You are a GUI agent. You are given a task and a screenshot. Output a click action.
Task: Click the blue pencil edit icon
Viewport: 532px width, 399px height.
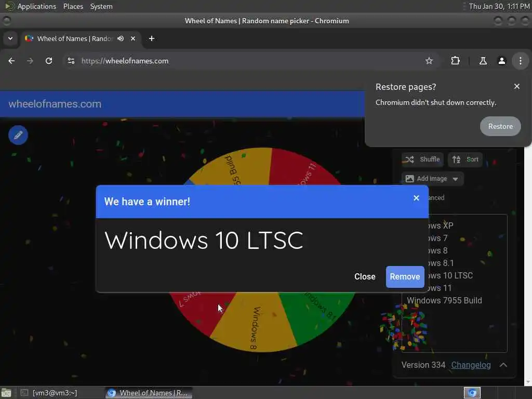18,135
